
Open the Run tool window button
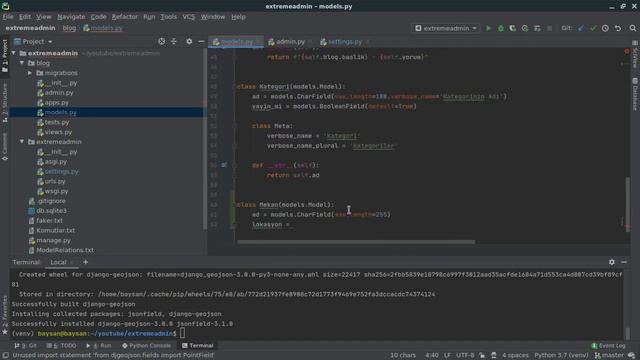click(x=99, y=345)
